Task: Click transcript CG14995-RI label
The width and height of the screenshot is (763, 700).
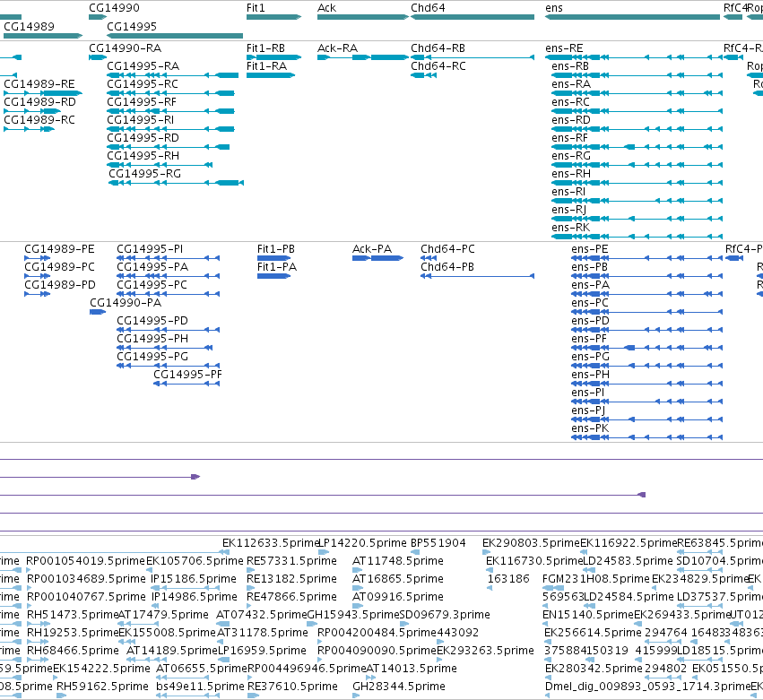Action: click(140, 120)
